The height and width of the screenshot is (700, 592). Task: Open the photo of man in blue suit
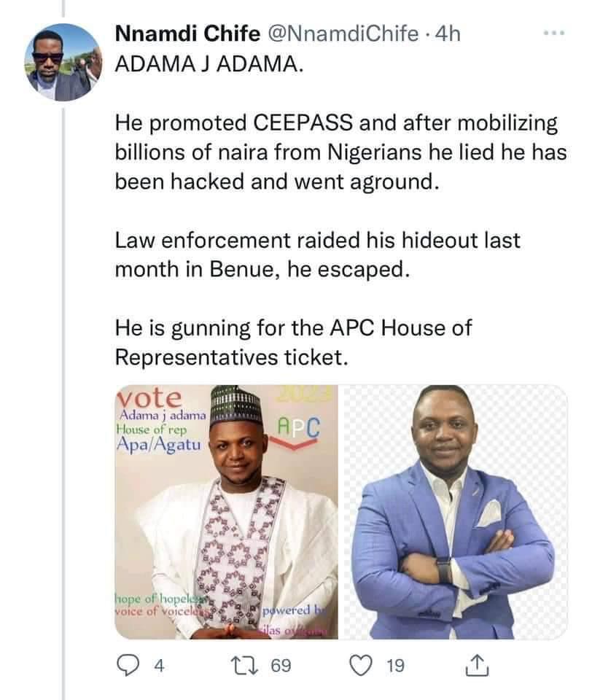(x=455, y=512)
